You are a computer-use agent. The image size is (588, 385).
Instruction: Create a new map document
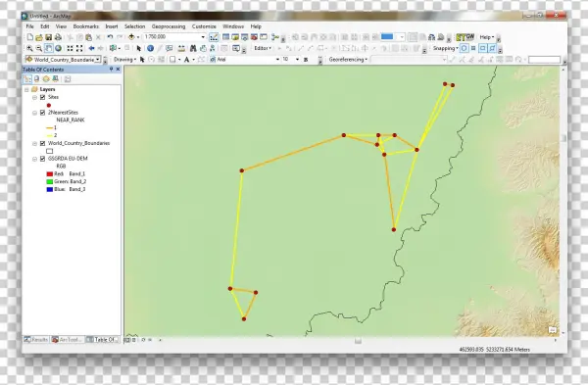[x=30, y=37]
